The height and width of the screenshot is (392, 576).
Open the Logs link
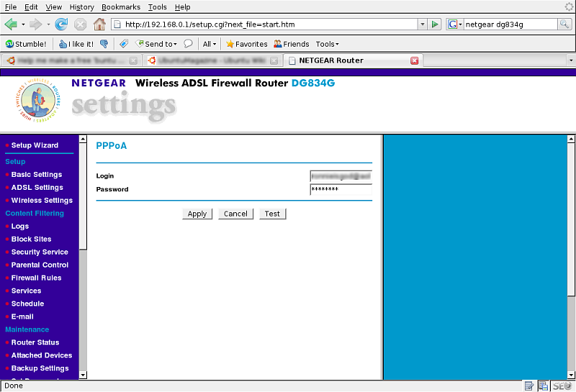(x=20, y=227)
